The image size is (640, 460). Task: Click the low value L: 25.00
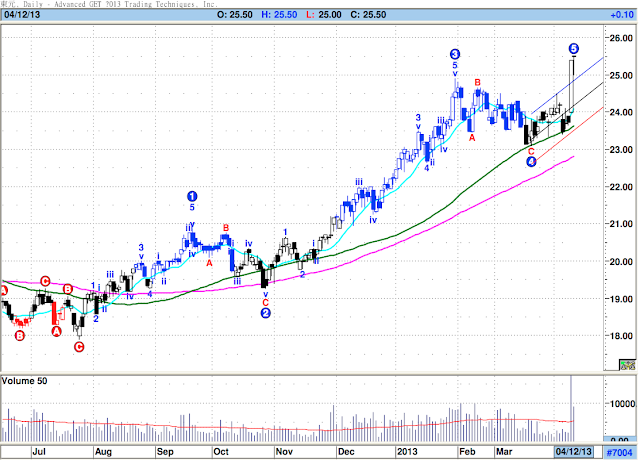[324, 15]
